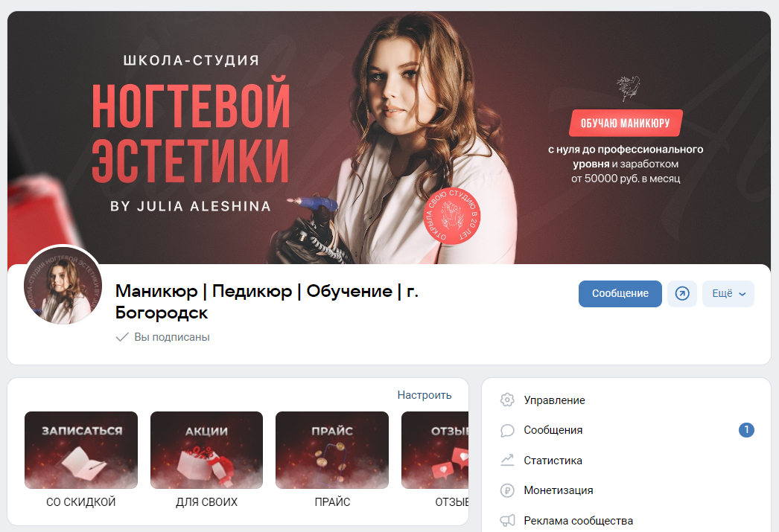The image size is (779, 532).
Task: Click the Монетизация ruble icon
Action: 507,490
